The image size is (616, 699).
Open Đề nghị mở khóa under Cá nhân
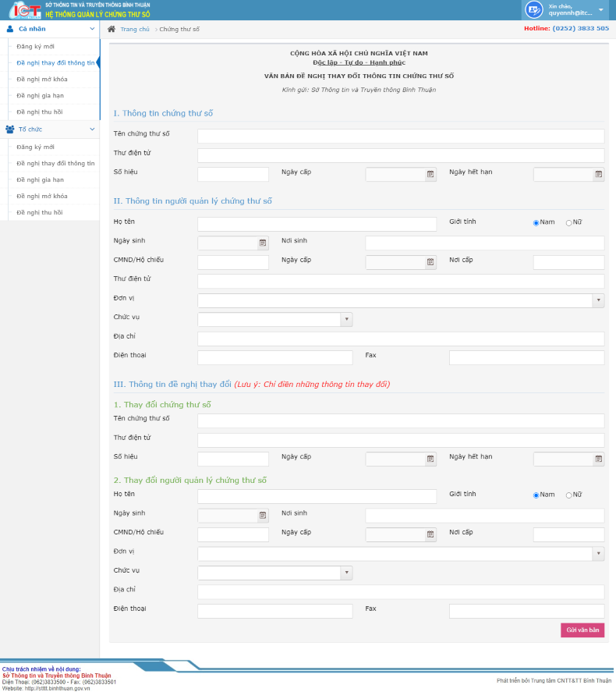42,79
